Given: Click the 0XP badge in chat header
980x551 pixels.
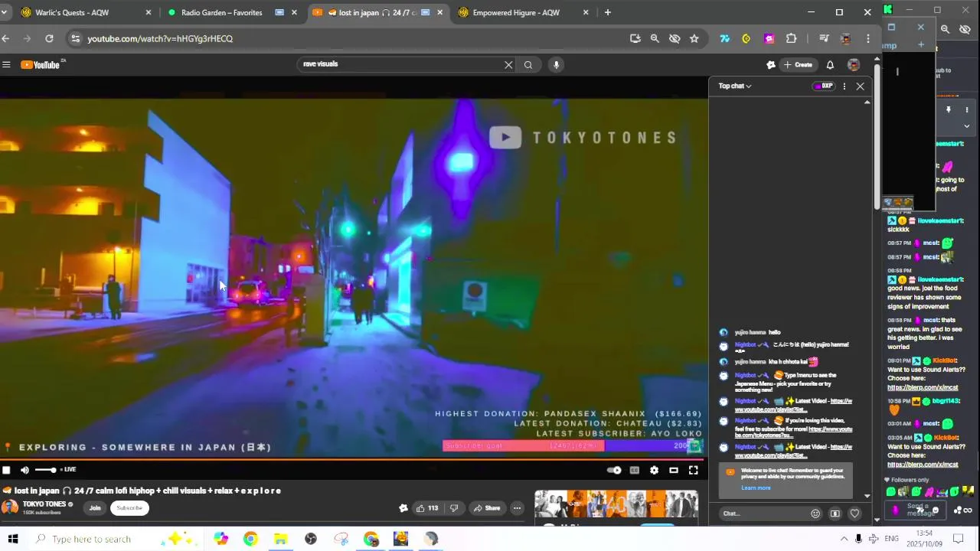Looking at the screenshot, I should [x=824, y=86].
